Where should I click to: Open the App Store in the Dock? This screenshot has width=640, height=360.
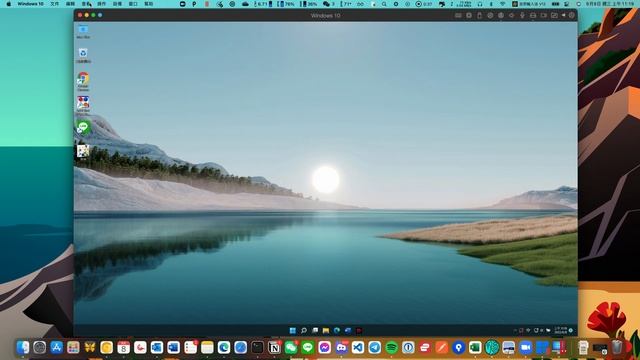56,347
